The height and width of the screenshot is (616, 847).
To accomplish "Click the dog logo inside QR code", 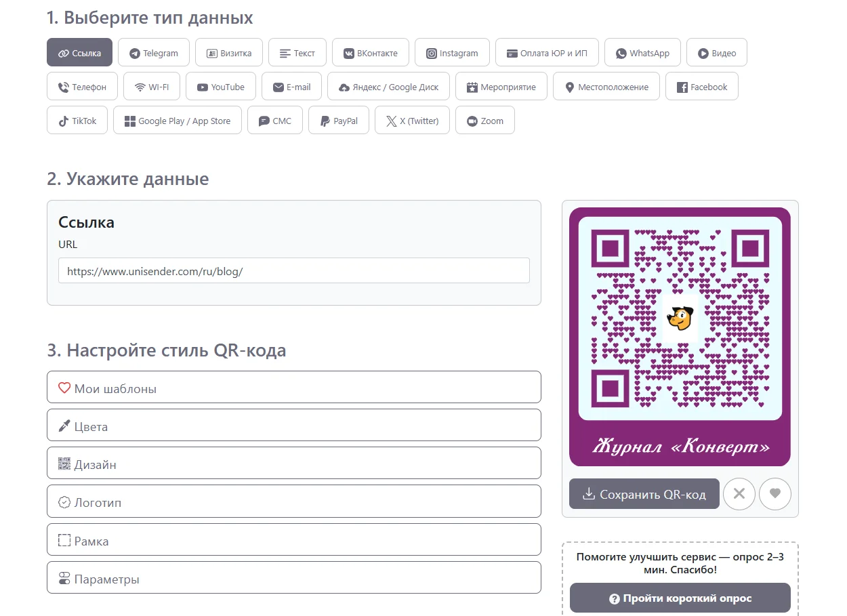I will [x=680, y=317].
